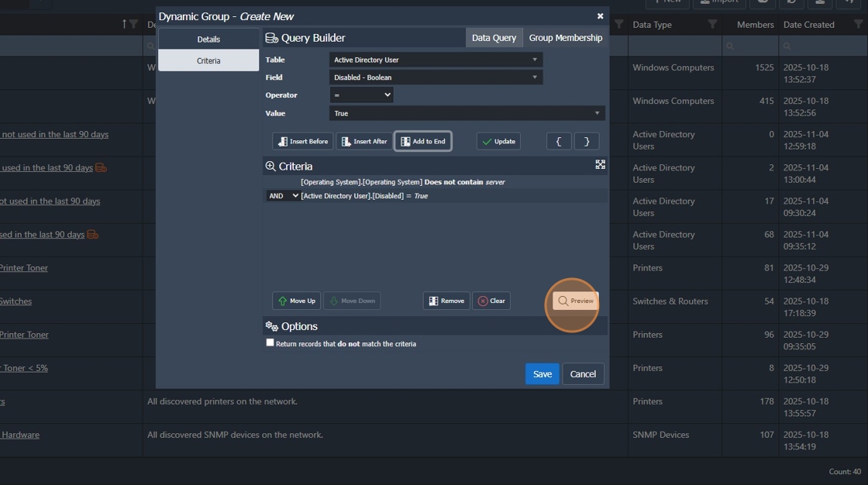The width and height of the screenshot is (868, 485).
Task: Change the AND logical operator dropdown
Action: 283,196
